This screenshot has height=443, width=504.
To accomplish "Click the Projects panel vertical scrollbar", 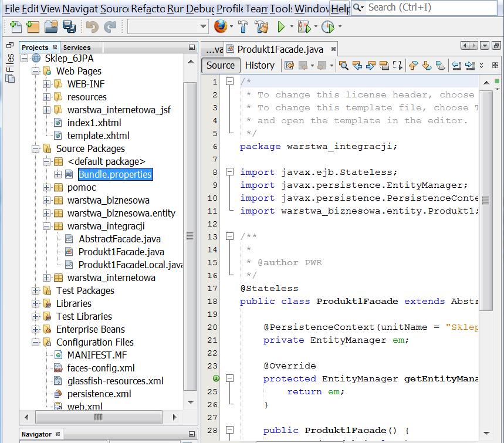I will pos(191,236).
